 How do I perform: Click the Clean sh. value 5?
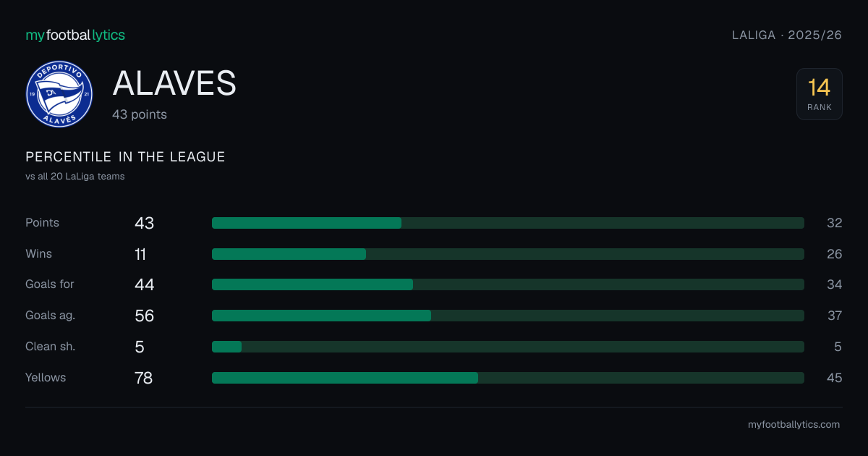(140, 347)
